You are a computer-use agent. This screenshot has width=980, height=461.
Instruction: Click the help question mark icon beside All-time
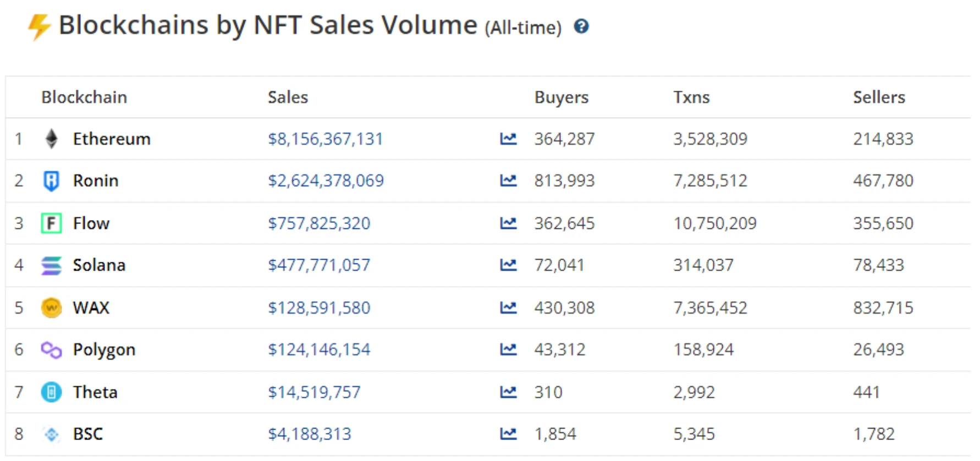pos(581,26)
